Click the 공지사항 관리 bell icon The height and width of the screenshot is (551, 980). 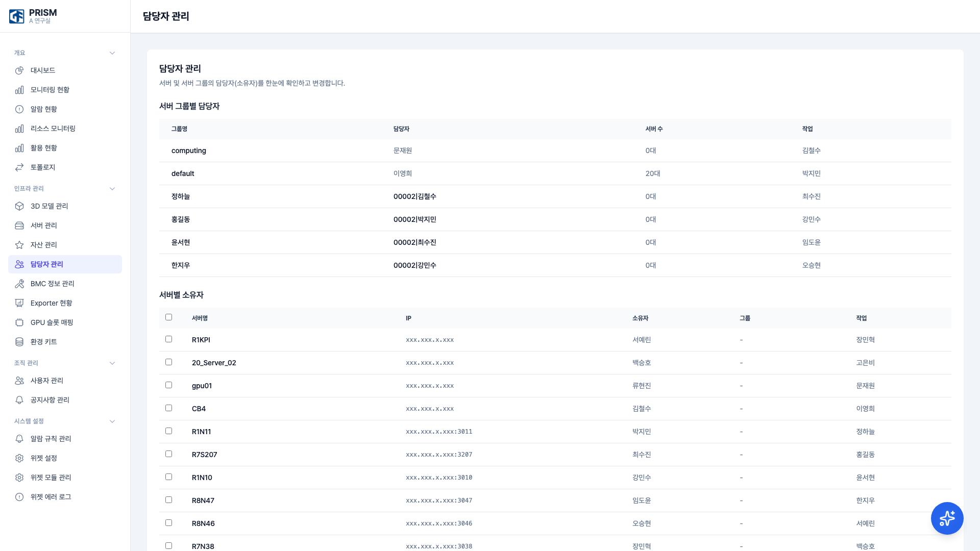[19, 400]
